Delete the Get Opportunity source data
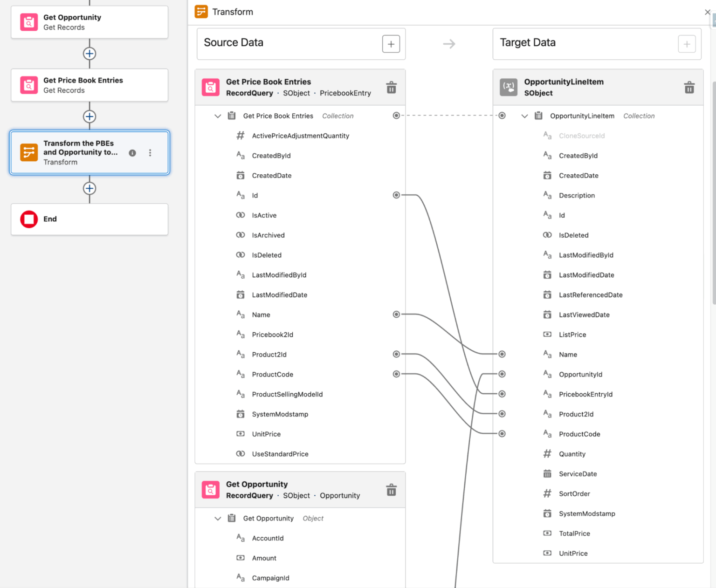This screenshot has width=716, height=588. pos(391,490)
